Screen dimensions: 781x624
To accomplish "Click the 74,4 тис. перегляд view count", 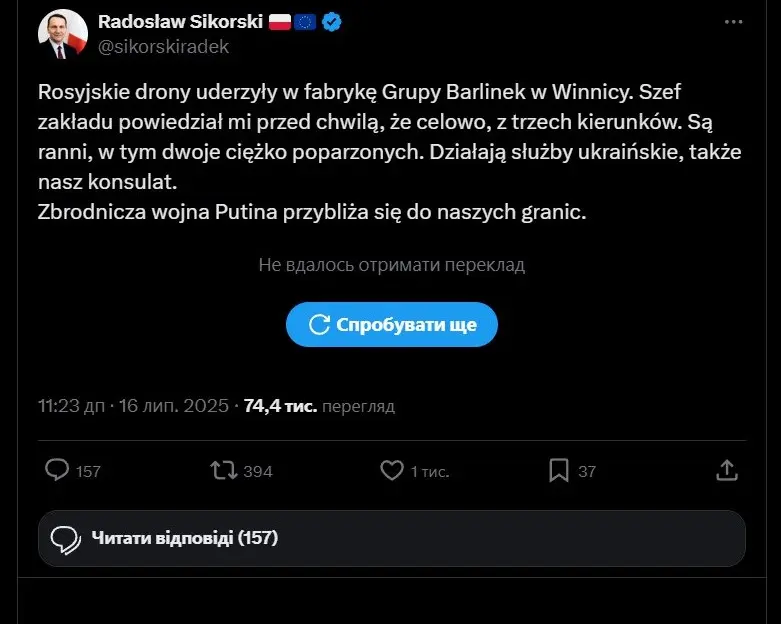I will point(319,406).
